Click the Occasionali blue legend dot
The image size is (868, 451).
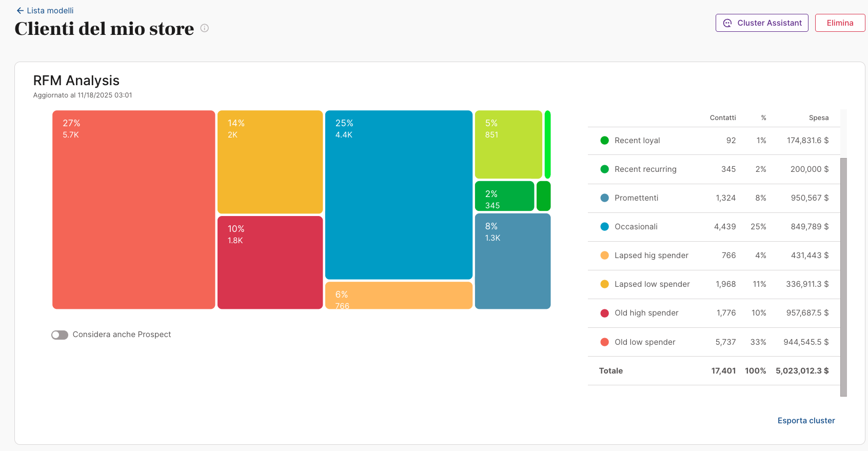click(604, 227)
